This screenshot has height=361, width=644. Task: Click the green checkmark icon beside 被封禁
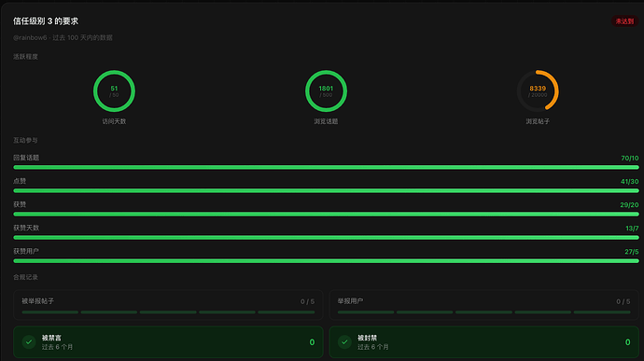(344, 341)
